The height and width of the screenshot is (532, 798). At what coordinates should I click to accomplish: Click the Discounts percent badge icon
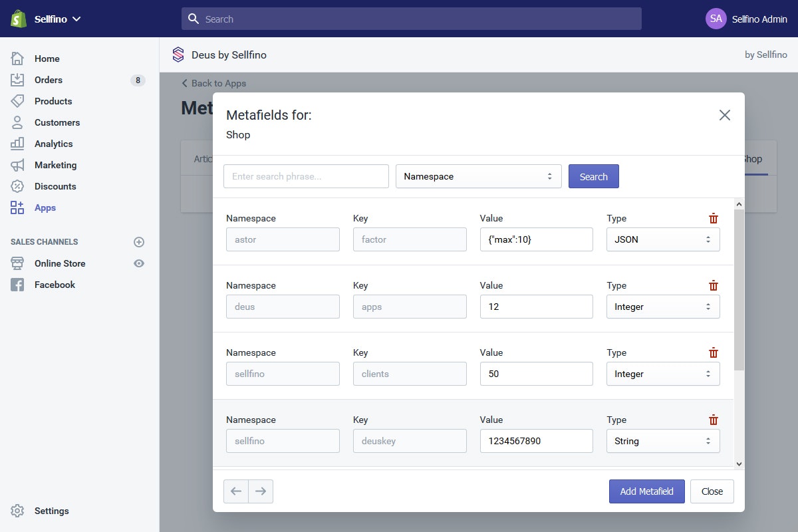17,186
